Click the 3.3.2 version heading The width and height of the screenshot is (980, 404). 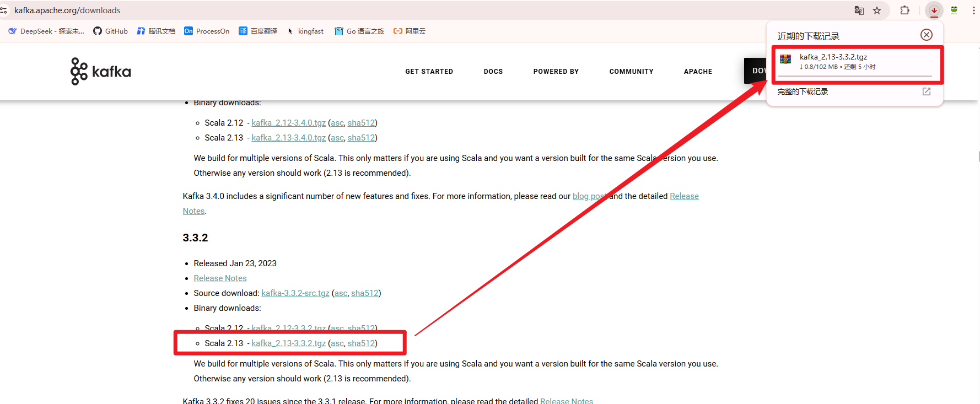point(195,238)
